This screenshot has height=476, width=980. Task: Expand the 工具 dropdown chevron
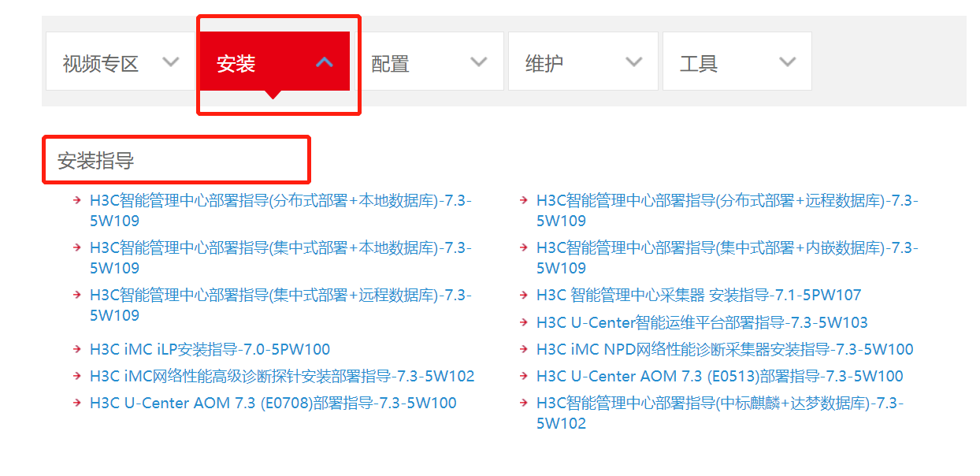pyautogui.click(x=787, y=62)
